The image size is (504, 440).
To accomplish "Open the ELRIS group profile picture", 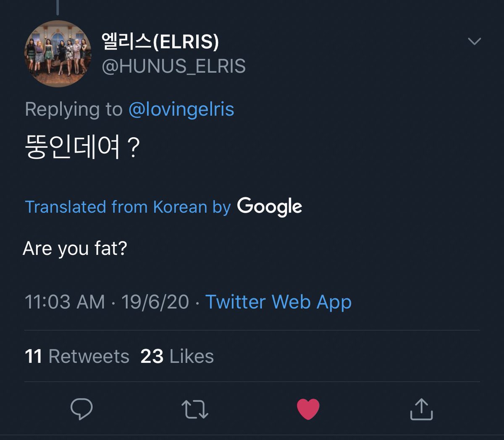I will point(58,53).
